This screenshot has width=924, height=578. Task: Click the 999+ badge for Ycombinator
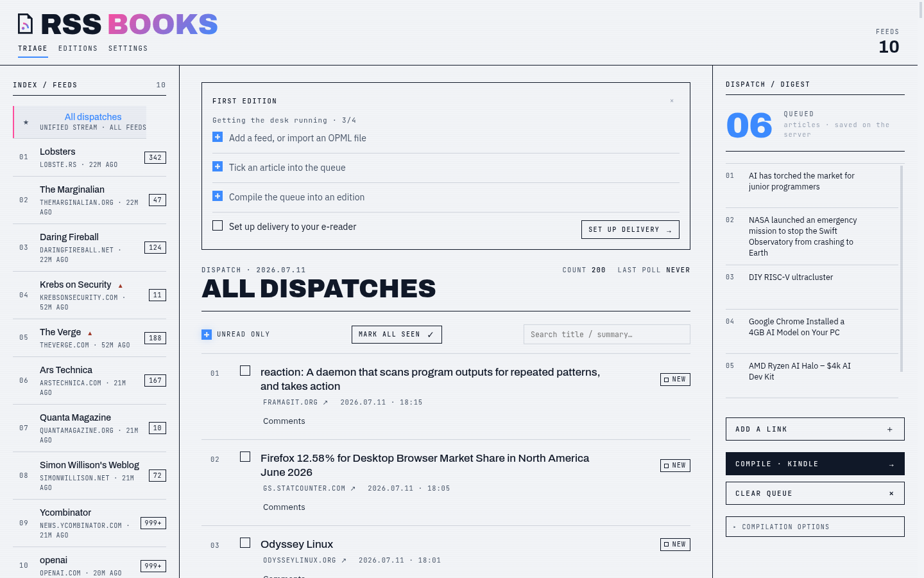point(153,523)
